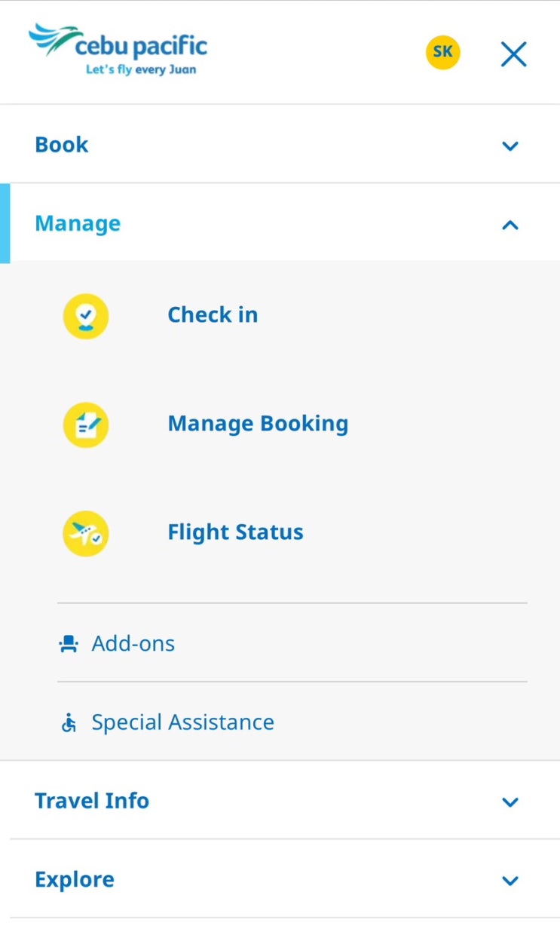The height and width of the screenshot is (932, 560).
Task: Click the yellow Flight Status plane icon
Action: pos(85,533)
